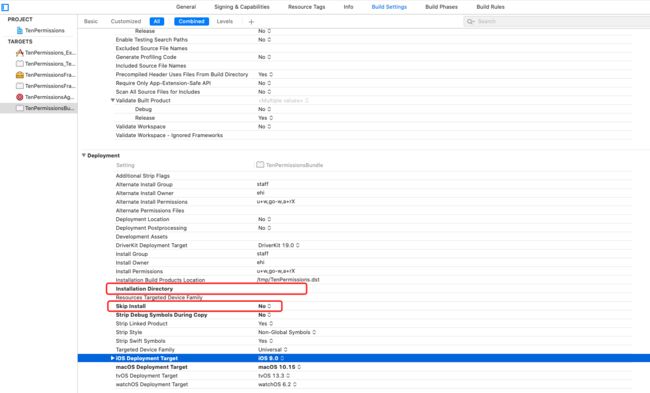The width and height of the screenshot is (650, 393).
Task: Open the Build Rules tab
Action: [490, 7]
